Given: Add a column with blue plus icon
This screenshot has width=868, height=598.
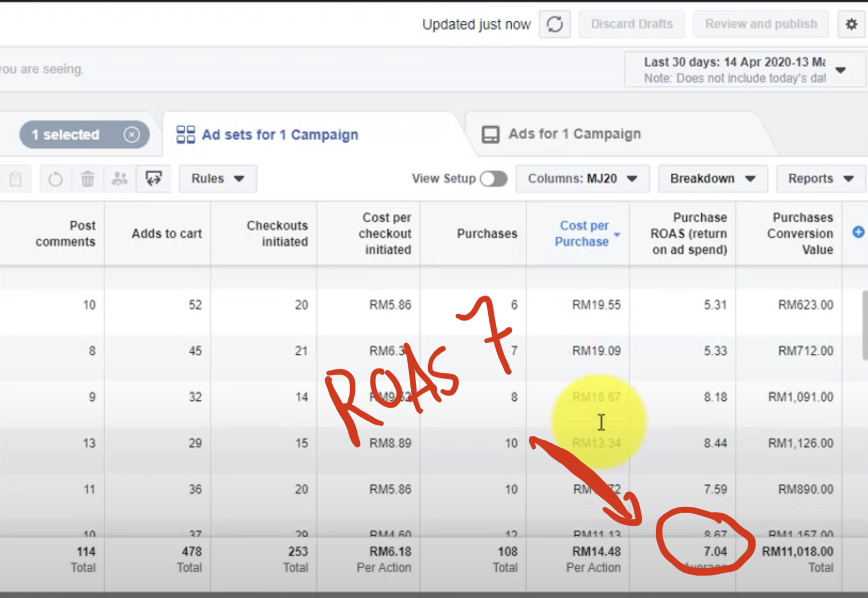Looking at the screenshot, I should coord(858,232).
